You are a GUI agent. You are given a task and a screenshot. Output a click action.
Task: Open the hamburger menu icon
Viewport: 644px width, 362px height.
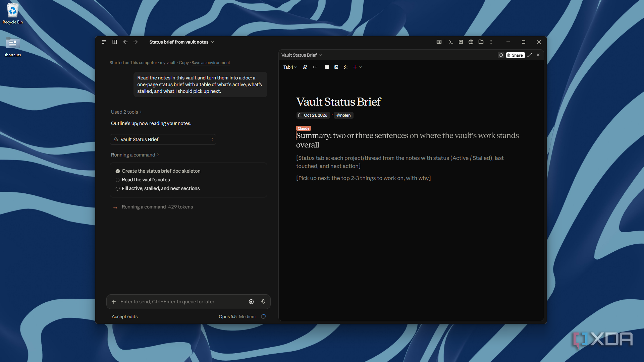tap(104, 42)
